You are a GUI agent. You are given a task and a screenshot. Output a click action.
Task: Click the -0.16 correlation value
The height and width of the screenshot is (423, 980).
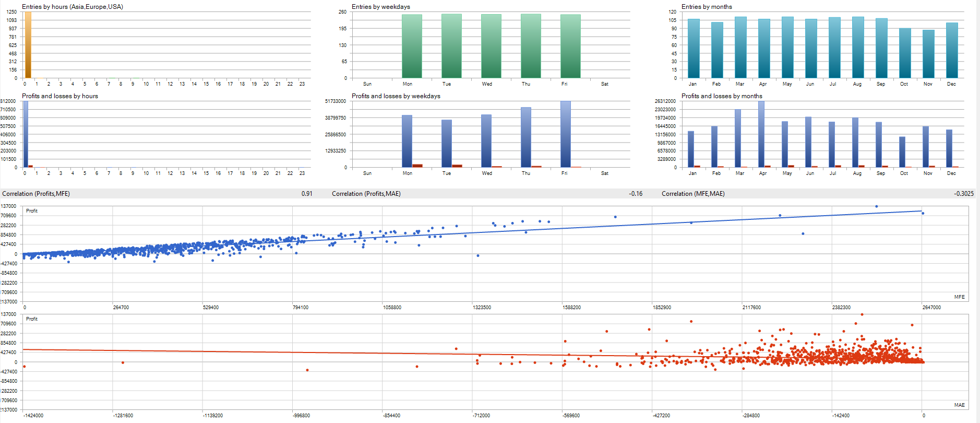636,194
